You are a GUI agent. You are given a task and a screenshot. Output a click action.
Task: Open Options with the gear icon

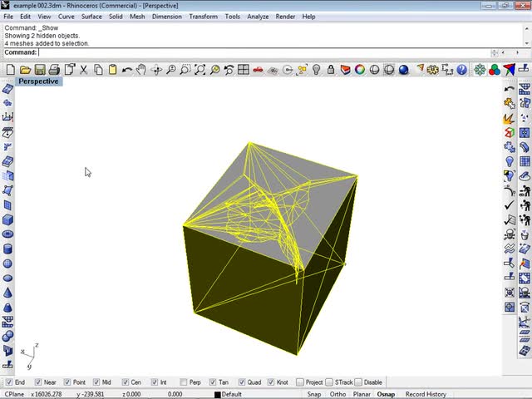click(432, 70)
